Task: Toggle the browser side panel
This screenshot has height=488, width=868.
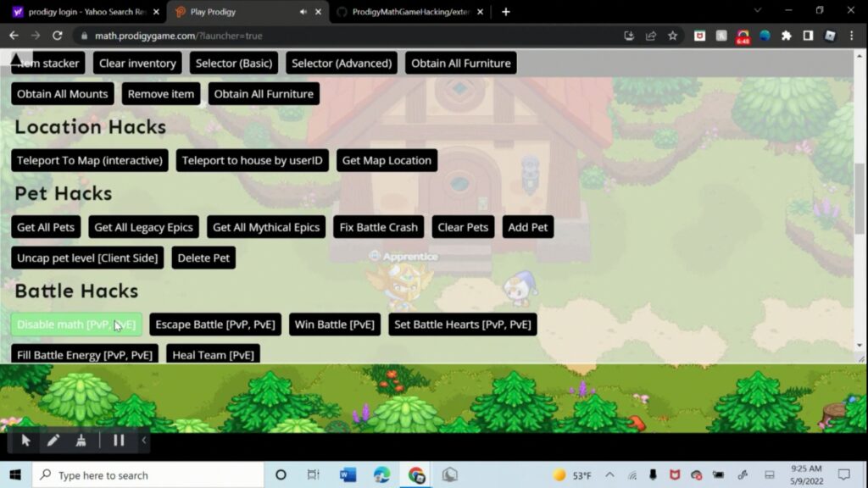Action: (x=808, y=36)
